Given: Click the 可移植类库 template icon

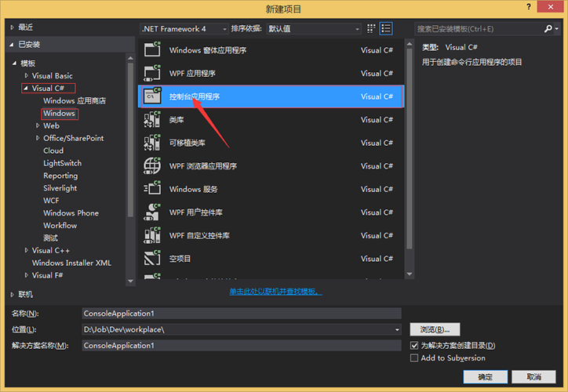Looking at the screenshot, I should (x=152, y=143).
